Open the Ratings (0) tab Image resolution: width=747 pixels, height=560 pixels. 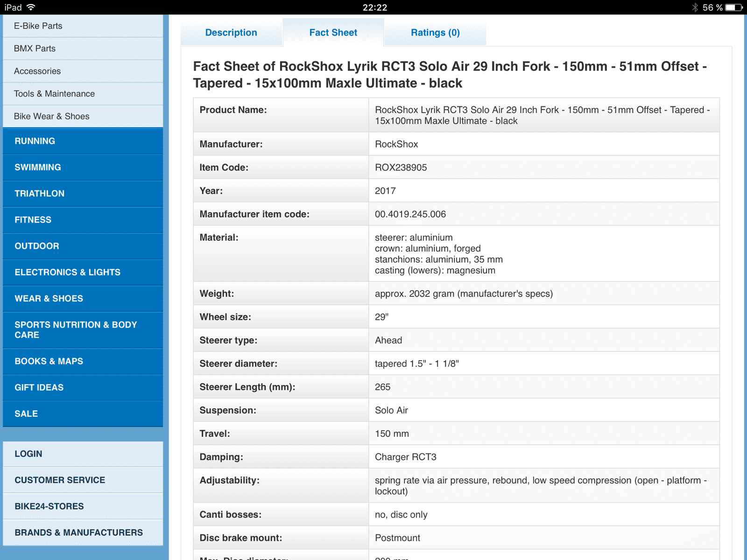(x=435, y=33)
